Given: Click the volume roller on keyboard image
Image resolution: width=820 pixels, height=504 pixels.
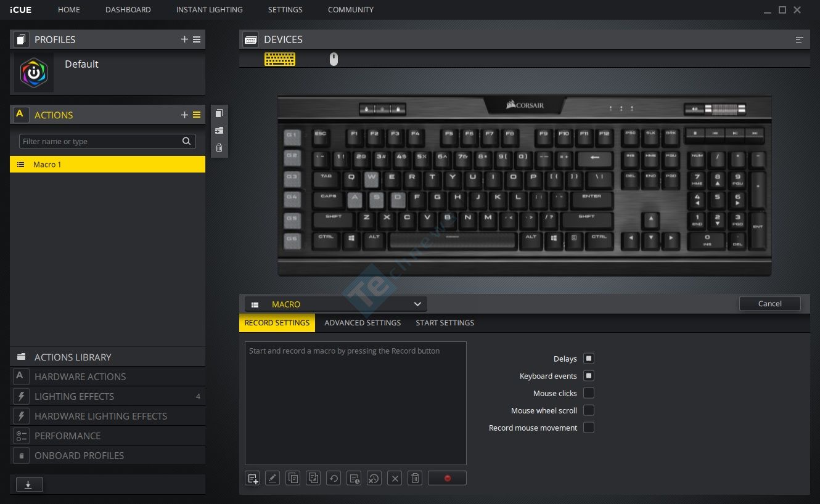Looking at the screenshot, I should (x=726, y=110).
